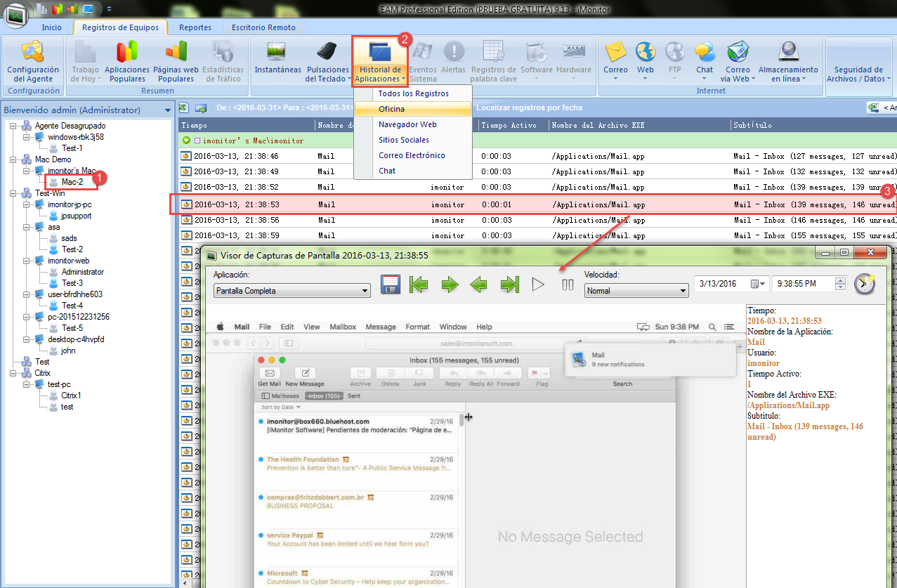Save the screenshot with the floppy disk icon
The width and height of the screenshot is (897, 588).
(x=391, y=285)
